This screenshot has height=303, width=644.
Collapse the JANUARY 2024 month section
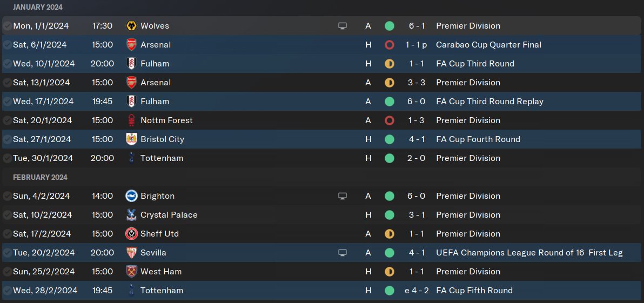click(x=38, y=7)
